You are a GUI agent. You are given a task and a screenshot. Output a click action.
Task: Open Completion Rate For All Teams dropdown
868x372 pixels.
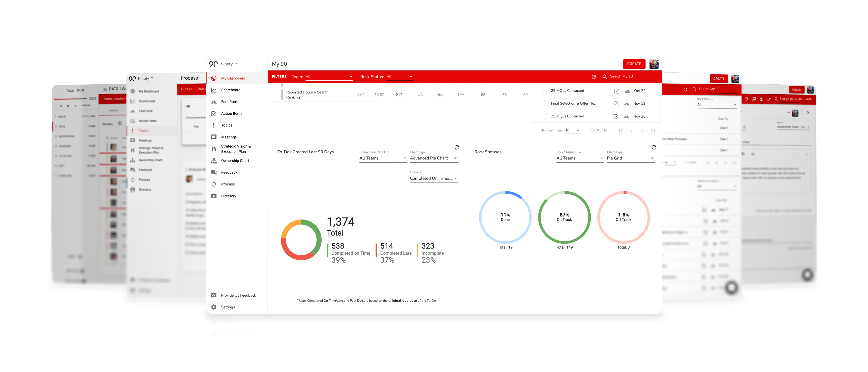coord(383,158)
